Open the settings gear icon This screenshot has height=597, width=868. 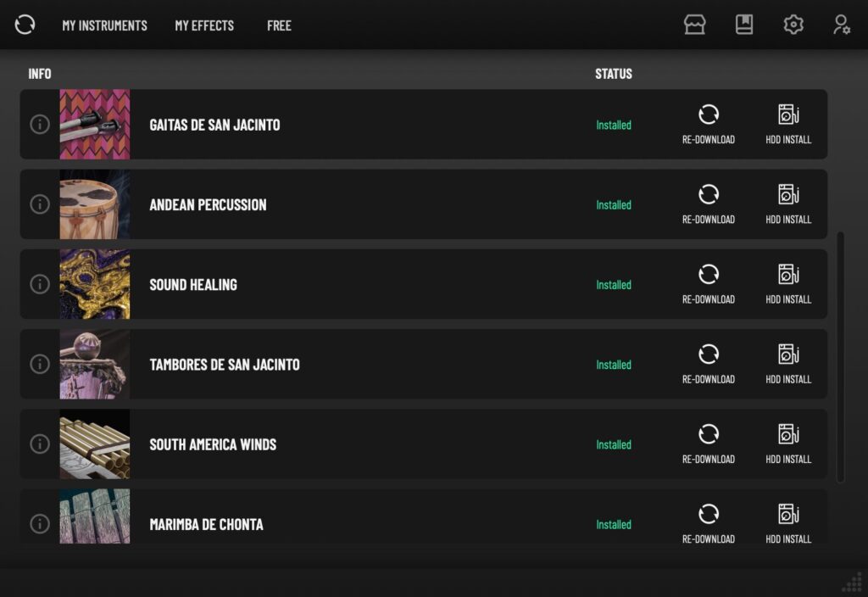click(793, 25)
